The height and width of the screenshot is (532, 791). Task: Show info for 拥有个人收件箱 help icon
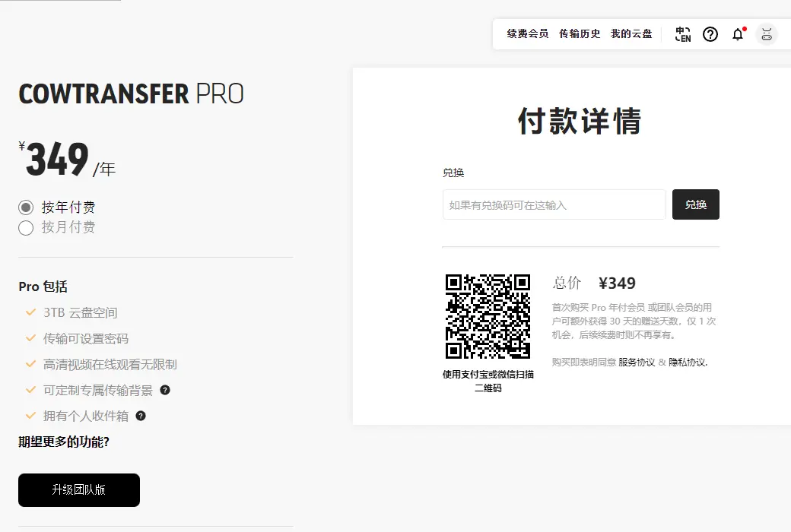click(x=141, y=416)
